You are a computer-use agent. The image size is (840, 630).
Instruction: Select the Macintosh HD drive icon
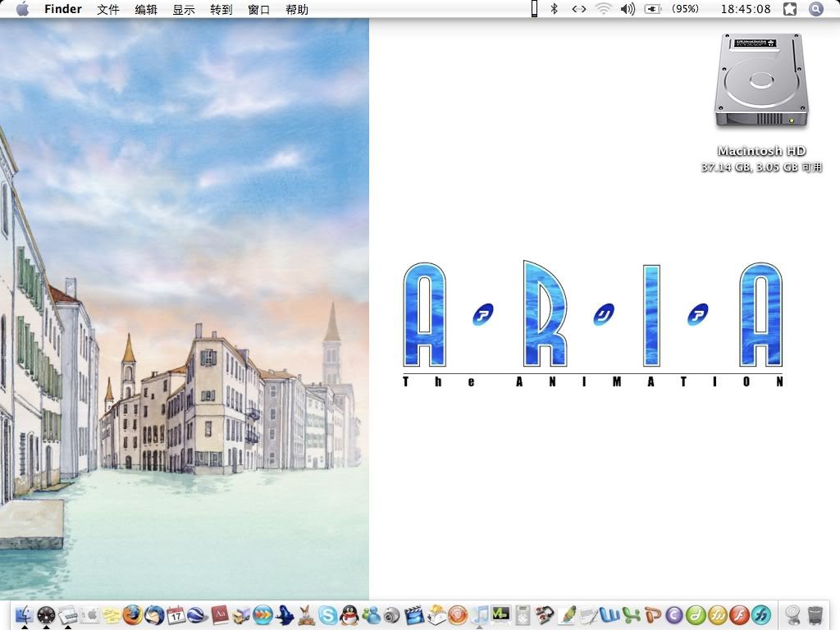pos(761,81)
